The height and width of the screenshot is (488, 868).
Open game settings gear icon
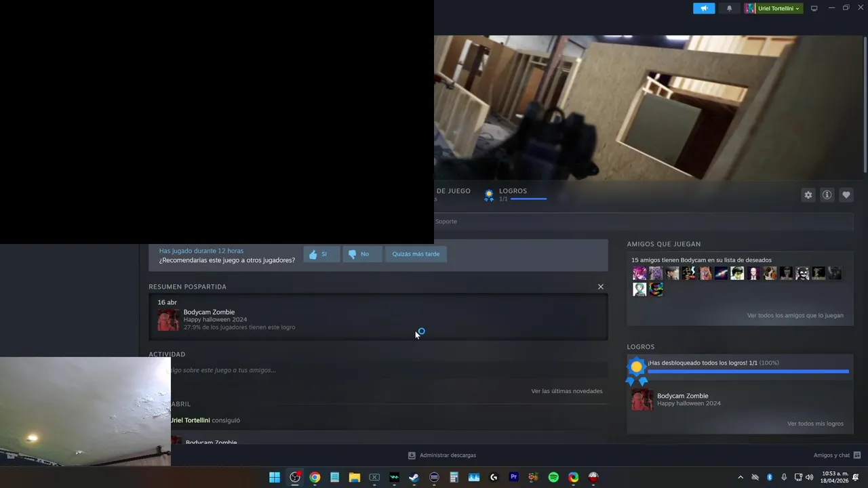tap(808, 195)
